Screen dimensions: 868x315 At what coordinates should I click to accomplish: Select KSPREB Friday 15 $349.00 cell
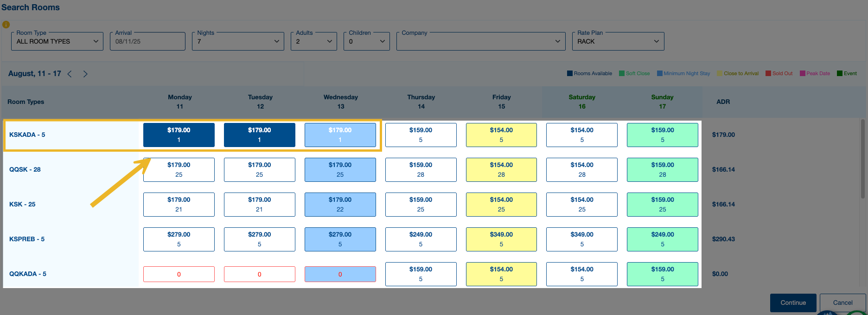pos(501,239)
